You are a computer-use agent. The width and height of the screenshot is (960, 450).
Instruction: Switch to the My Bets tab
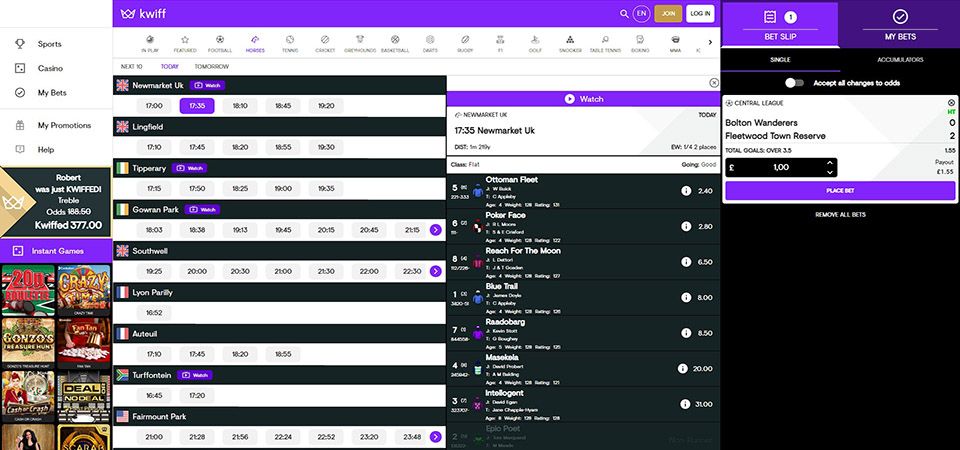point(901,24)
